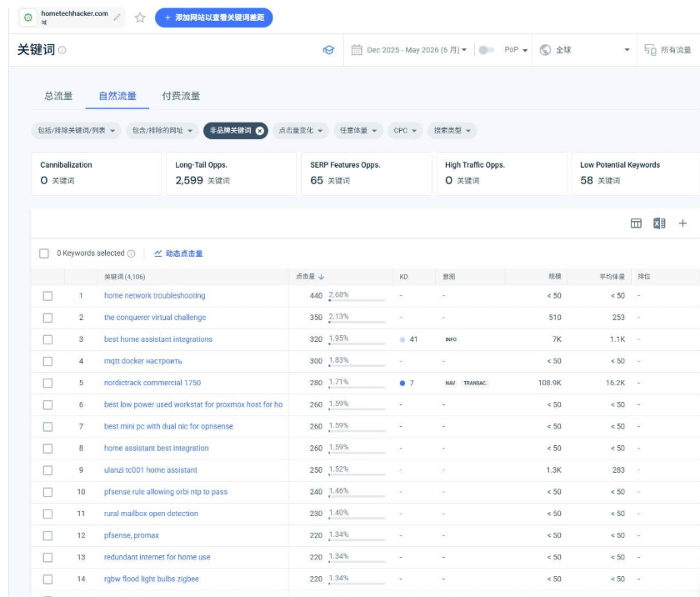Image resolution: width=700 pixels, height=597 pixels.
Task: Click the 规模 column header
Action: [555, 277]
